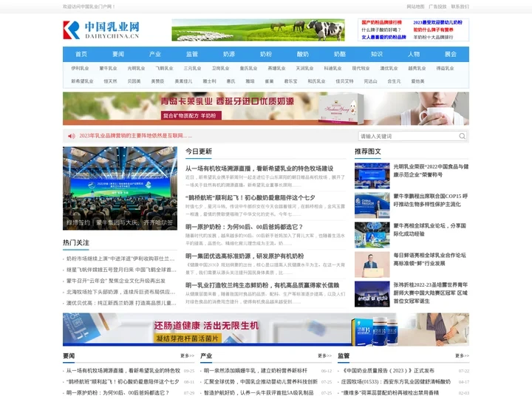Open the 完达山 brand link
Screen dimensions: 532x399
[370, 81]
